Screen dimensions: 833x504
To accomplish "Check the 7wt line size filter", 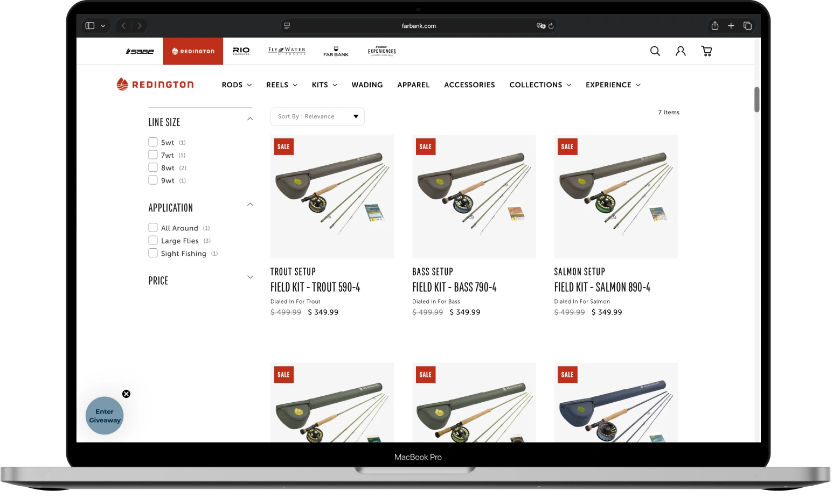I will click(x=153, y=155).
